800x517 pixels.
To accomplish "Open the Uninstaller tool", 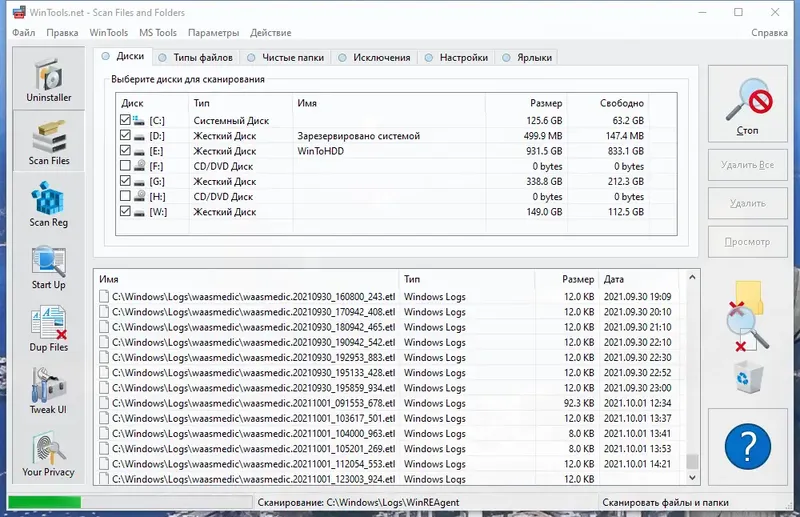I will 48,79.
